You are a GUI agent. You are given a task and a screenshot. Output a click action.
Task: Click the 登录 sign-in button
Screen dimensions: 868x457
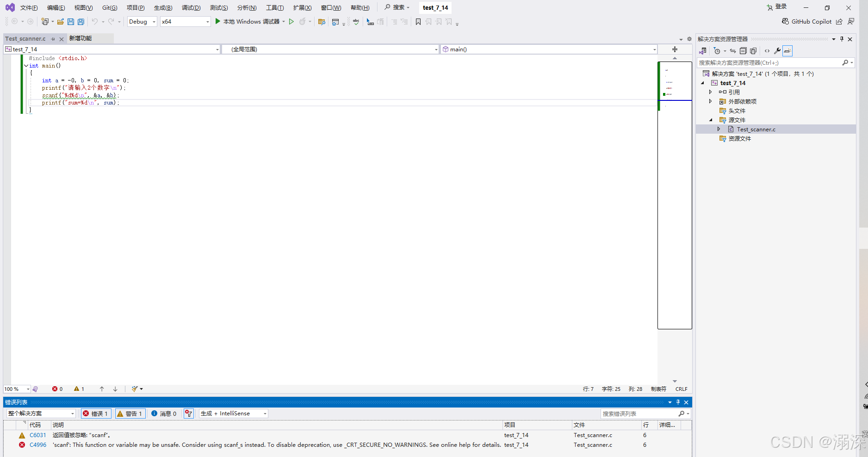pyautogui.click(x=777, y=7)
